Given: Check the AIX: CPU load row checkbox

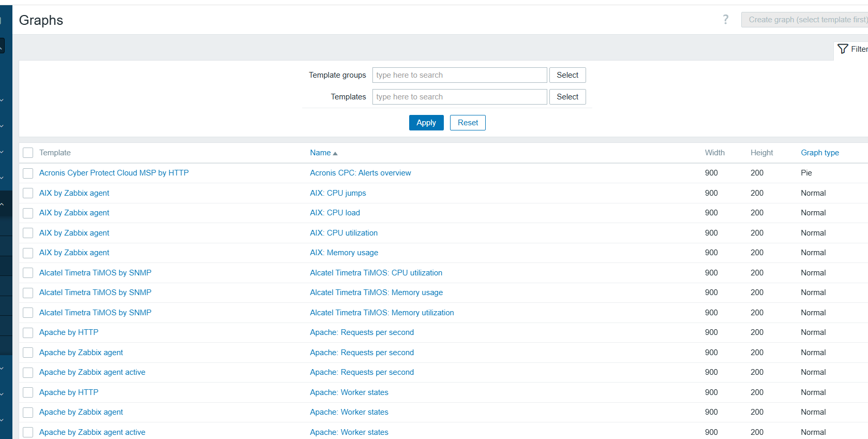Looking at the screenshot, I should point(28,213).
